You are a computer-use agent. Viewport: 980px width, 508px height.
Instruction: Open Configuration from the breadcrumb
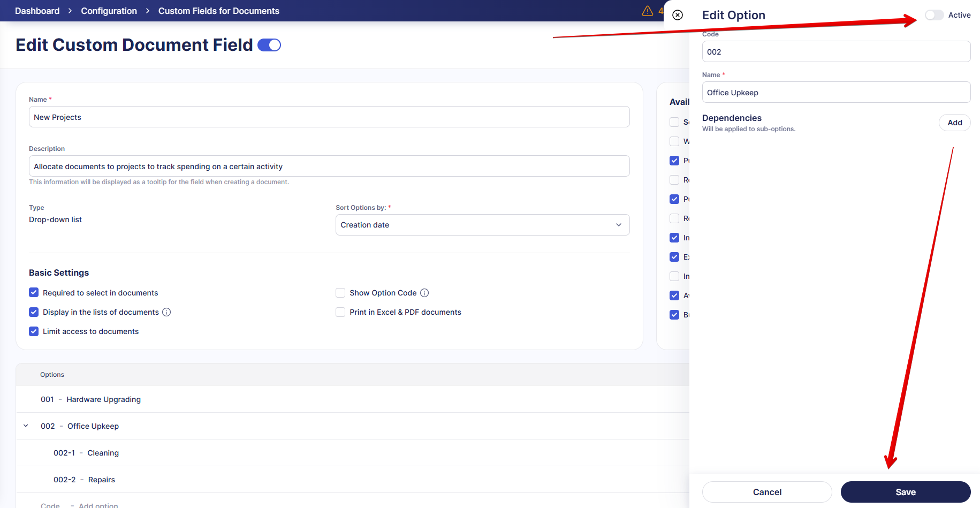(x=109, y=11)
